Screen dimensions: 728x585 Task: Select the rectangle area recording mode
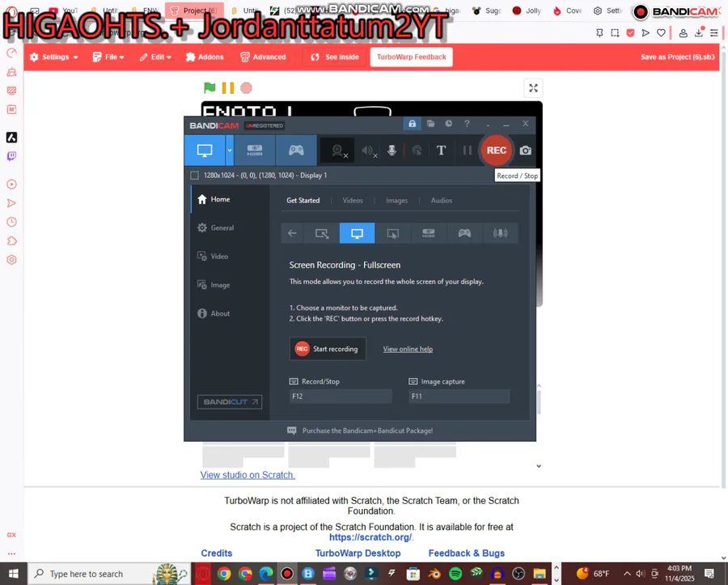tap(321, 233)
